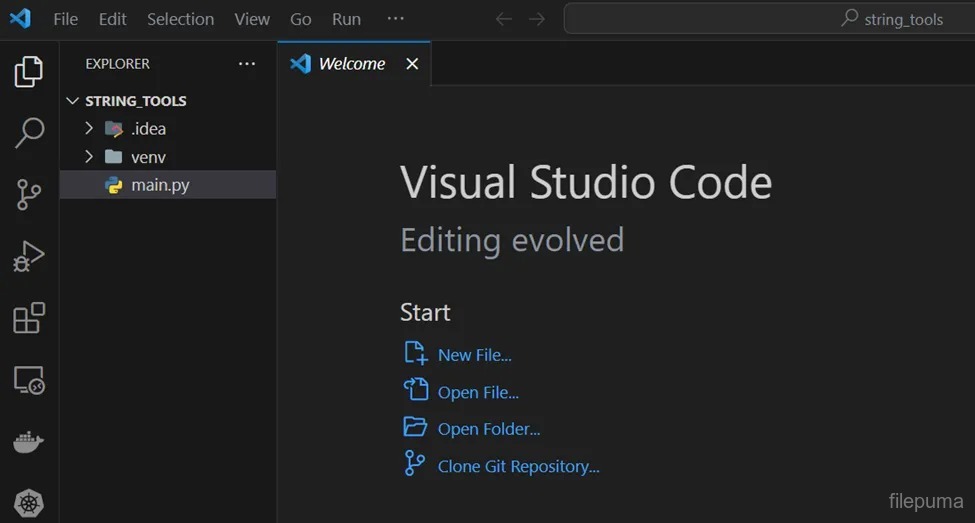Click the Open Folder... link
975x523 pixels.
(x=489, y=429)
